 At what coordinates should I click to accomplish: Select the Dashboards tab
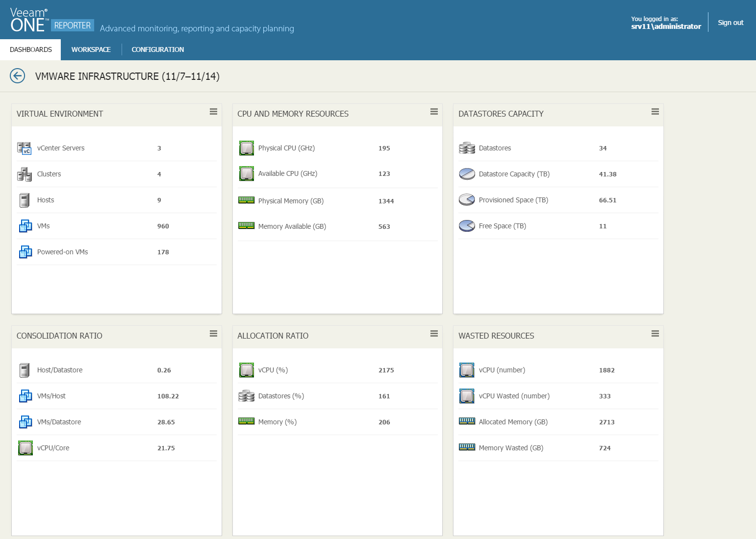tap(30, 49)
